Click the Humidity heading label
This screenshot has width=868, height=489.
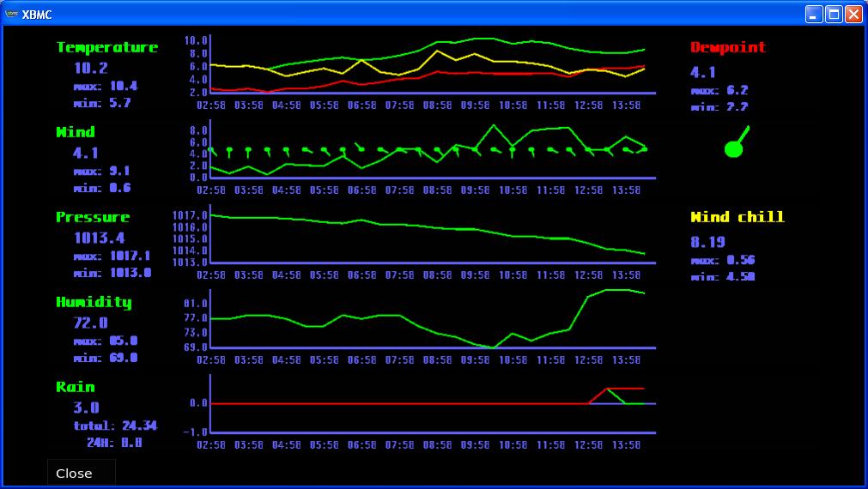94,302
